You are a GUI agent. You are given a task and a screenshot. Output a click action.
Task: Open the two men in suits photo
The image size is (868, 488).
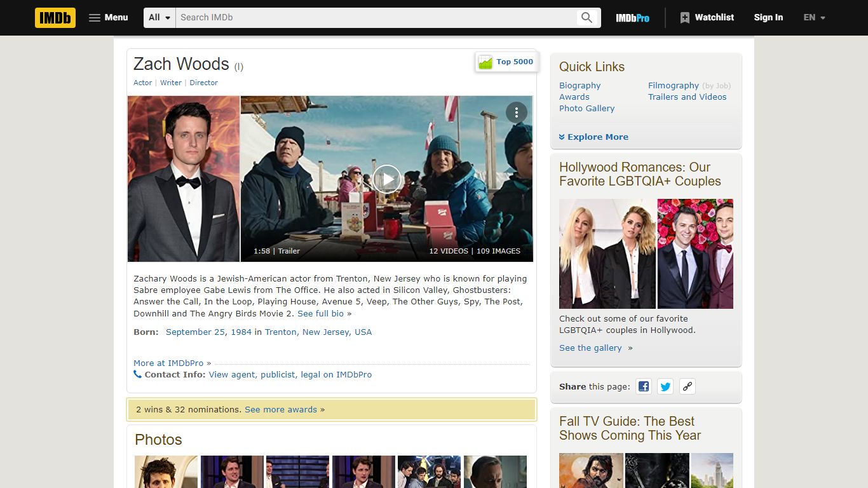695,254
